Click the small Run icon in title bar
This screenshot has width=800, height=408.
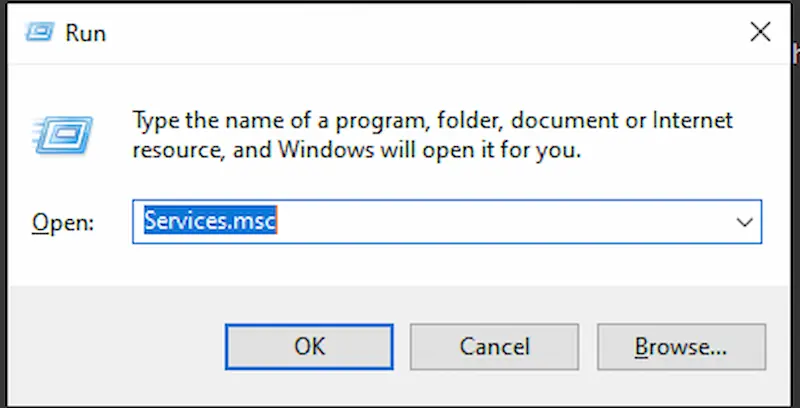coord(40,32)
